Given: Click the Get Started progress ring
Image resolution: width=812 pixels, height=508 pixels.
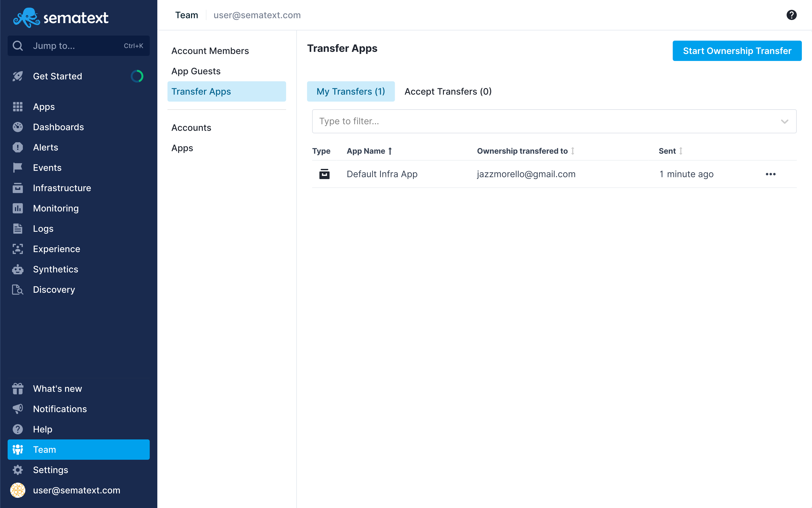Looking at the screenshot, I should (x=137, y=76).
